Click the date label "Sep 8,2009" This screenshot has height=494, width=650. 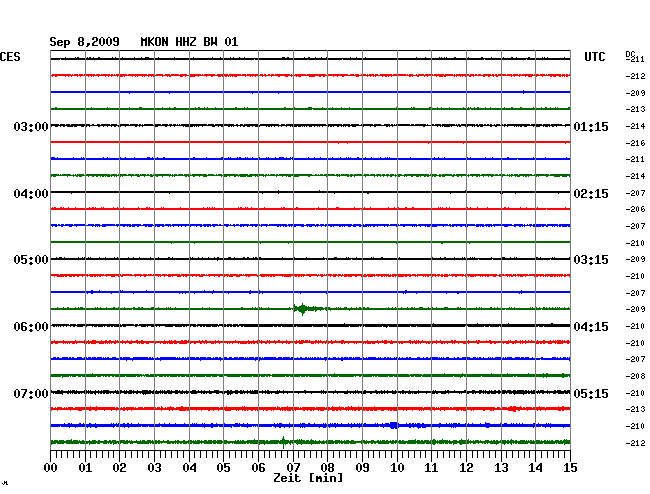click(84, 42)
